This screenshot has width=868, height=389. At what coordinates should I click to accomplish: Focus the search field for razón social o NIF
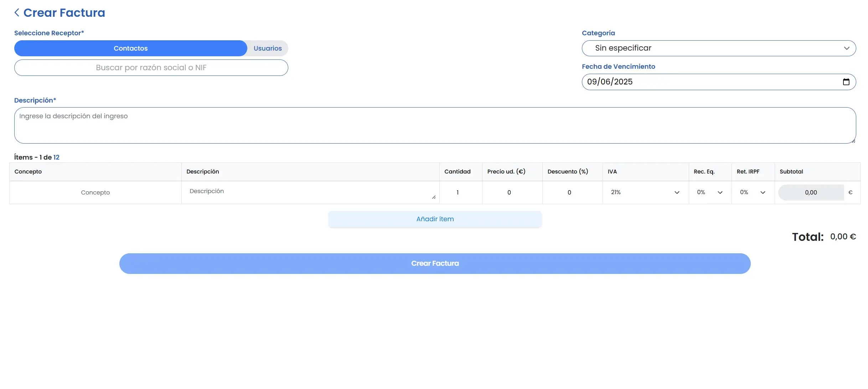(151, 67)
